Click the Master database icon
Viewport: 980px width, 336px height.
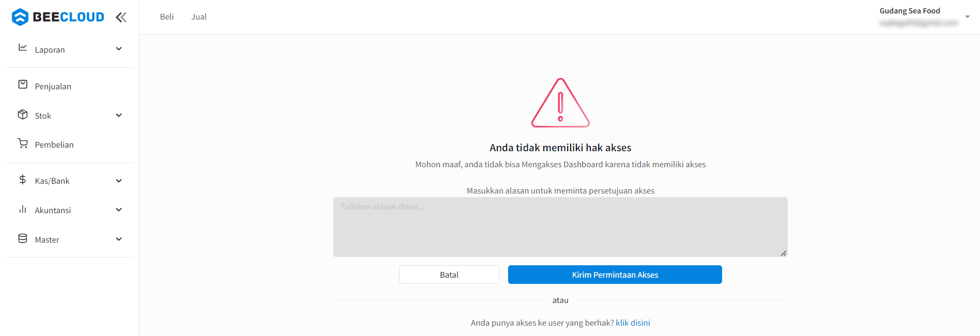[23, 238]
